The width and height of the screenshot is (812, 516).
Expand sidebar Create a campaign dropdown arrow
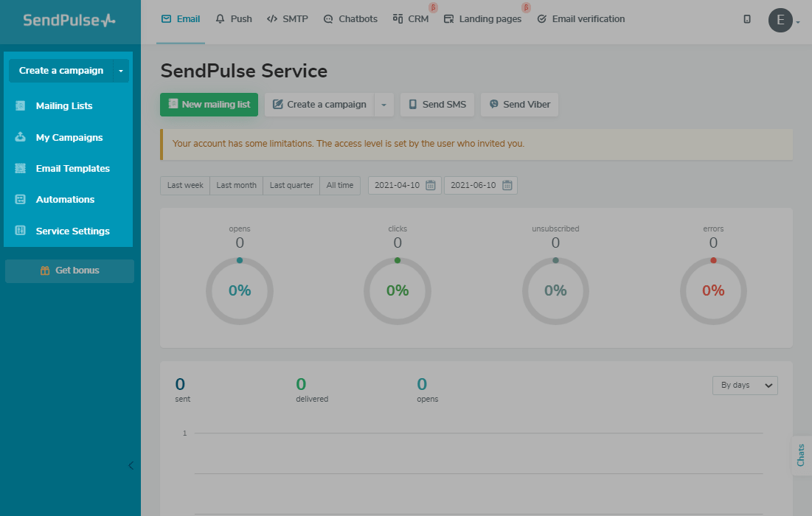click(x=121, y=70)
